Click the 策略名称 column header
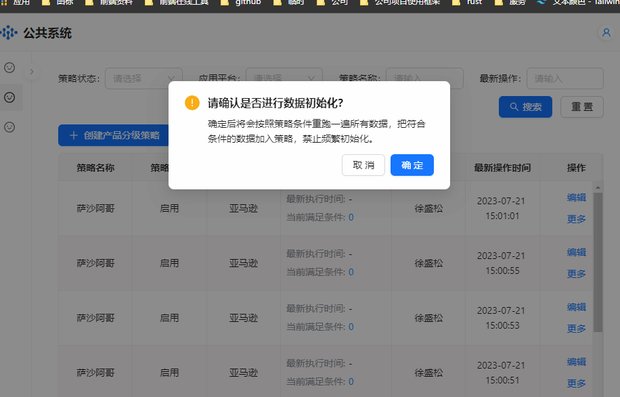The image size is (620, 397). point(95,168)
